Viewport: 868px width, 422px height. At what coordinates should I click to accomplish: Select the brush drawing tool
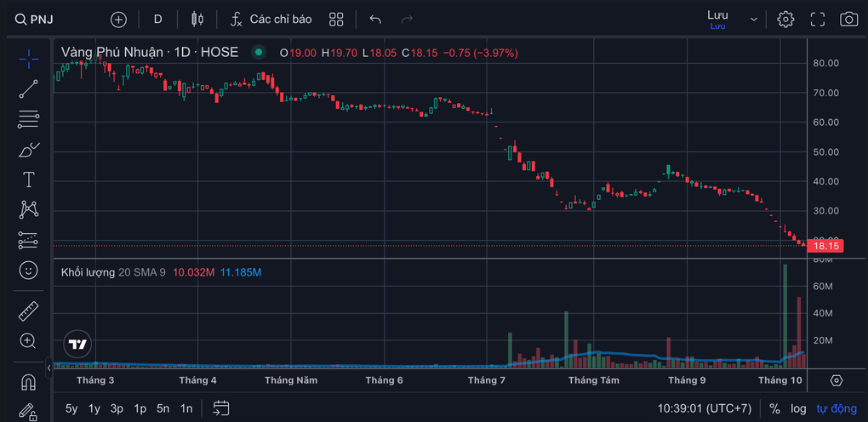coord(28,150)
